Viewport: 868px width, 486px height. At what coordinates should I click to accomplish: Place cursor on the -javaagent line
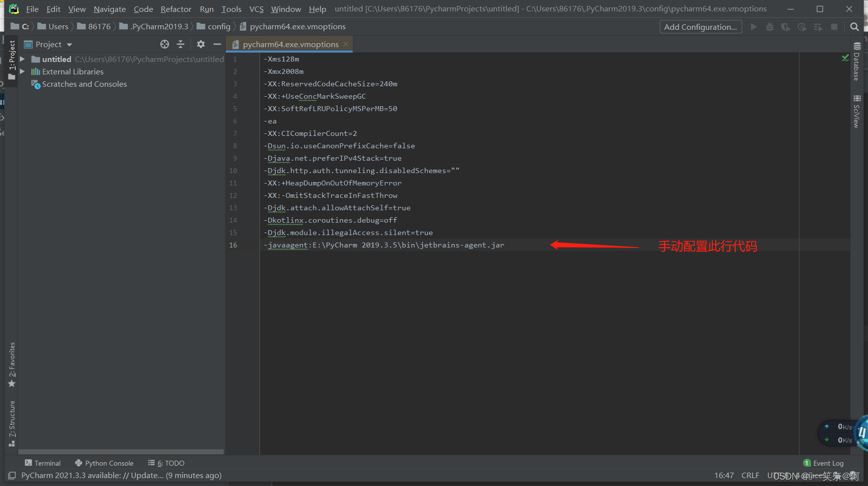384,245
